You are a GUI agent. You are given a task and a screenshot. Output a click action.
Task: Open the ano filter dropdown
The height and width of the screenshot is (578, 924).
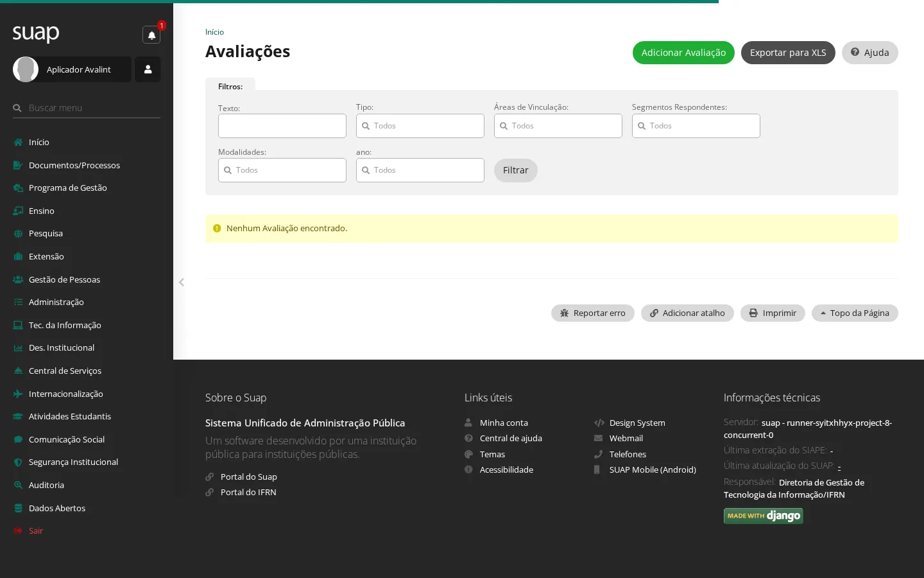(x=420, y=170)
